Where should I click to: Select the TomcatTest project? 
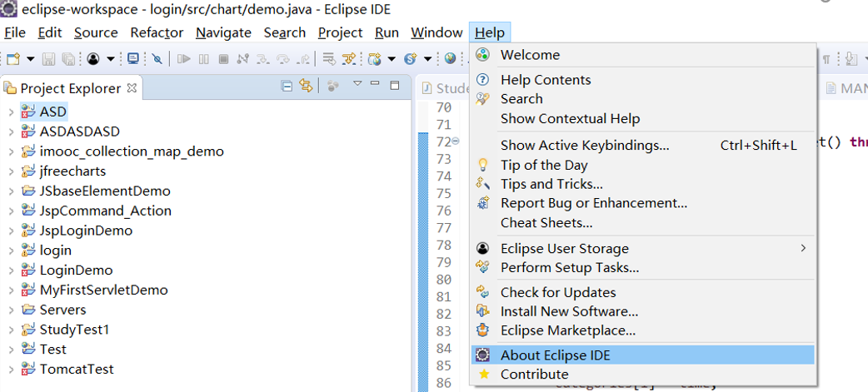(77, 370)
